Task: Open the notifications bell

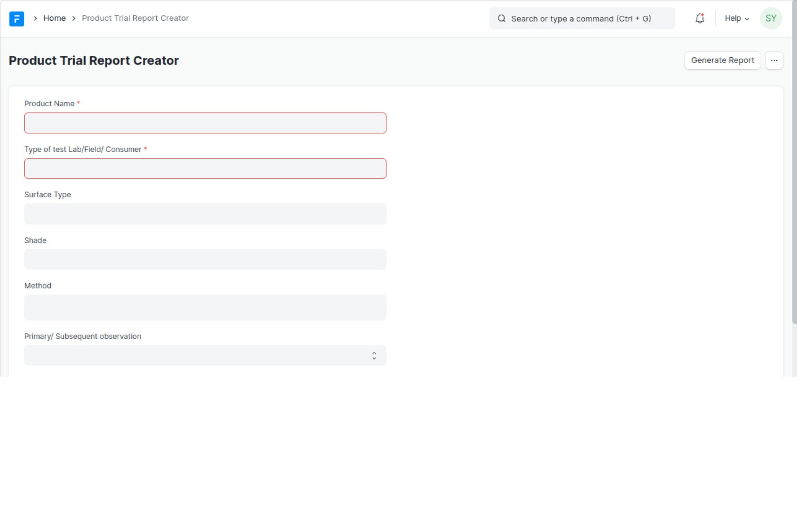Action: (x=699, y=19)
